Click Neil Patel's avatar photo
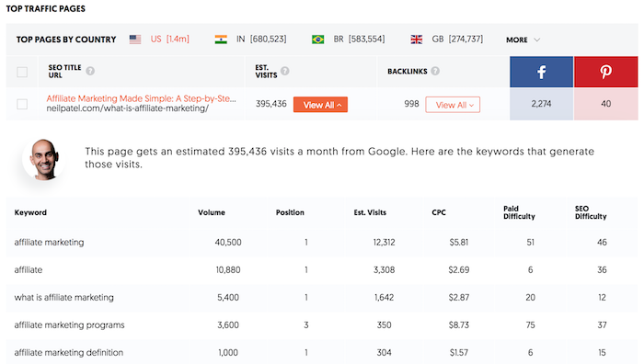 (x=43, y=159)
